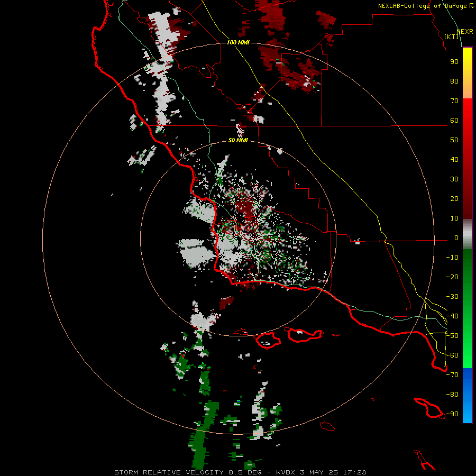476x476 pixels.
Task: Click the [KT] units label
Action: pos(452,36)
